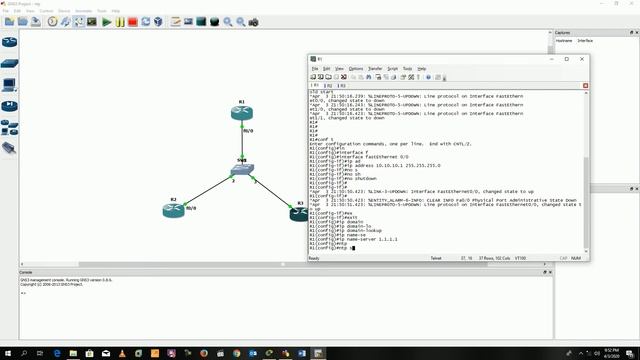Click the zoom in magnifier icon
The height and width of the screenshot is (360, 640).
(x=228, y=22)
